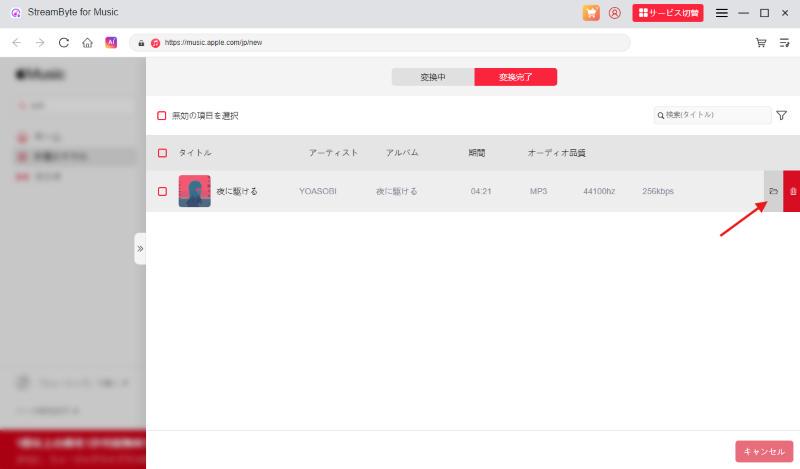Screen dimensions: 800x469
Task: Open the filter funnel icon
Action: [781, 116]
